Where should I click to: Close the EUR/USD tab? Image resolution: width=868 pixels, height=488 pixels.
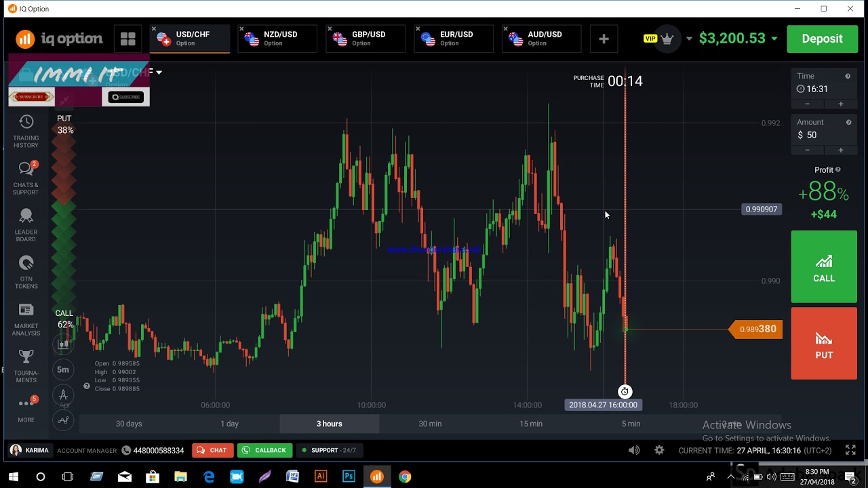[418, 29]
